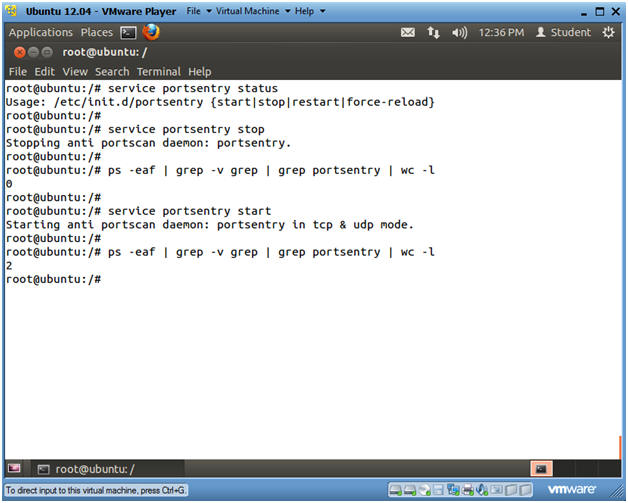The height and width of the screenshot is (503, 628).
Task: Click the Ctrl+G direct input hint
Action: (96, 490)
